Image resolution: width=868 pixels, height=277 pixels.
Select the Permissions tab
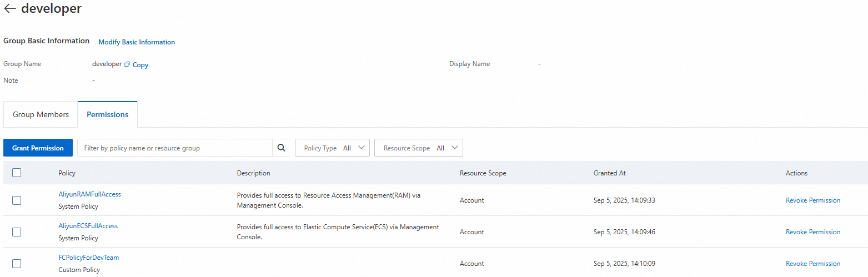coord(107,114)
